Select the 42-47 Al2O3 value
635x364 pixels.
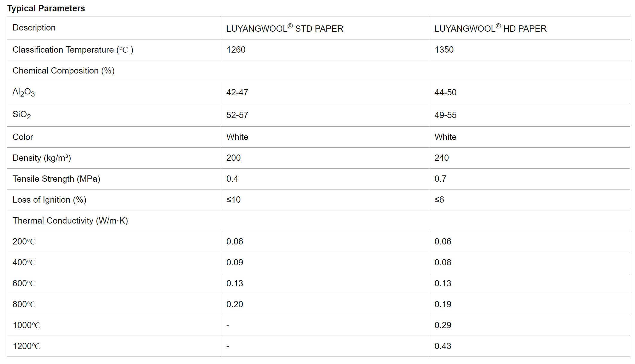tap(237, 92)
